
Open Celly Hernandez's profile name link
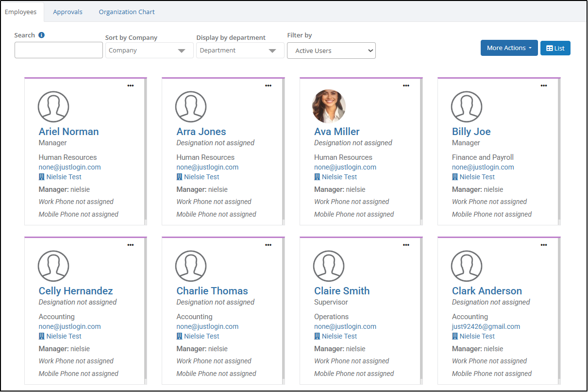coord(76,291)
